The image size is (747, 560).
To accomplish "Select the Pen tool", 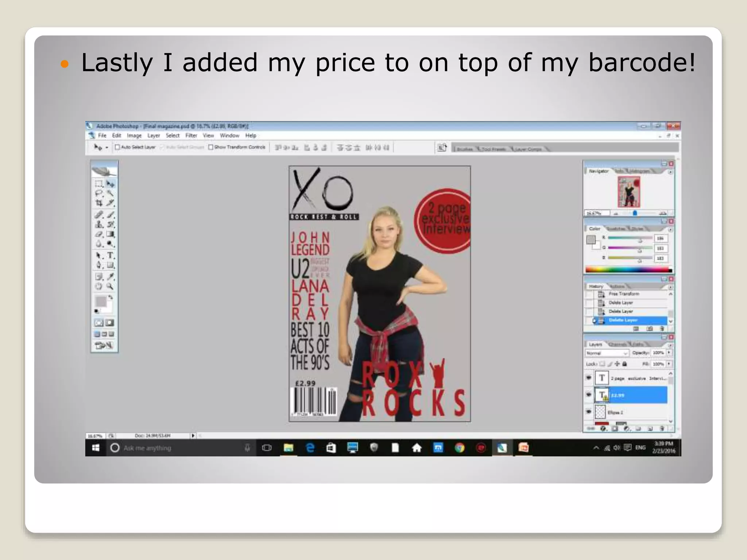I will click(99, 265).
